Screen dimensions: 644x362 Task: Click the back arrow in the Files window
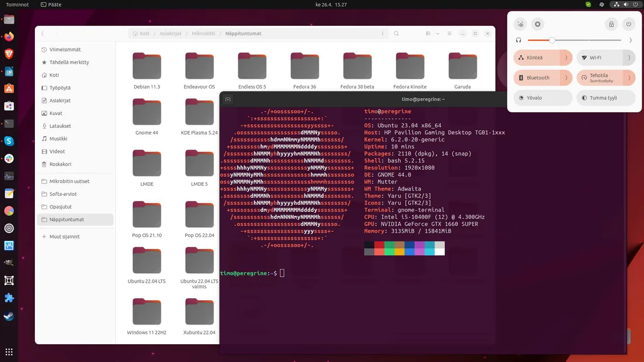click(x=42, y=33)
